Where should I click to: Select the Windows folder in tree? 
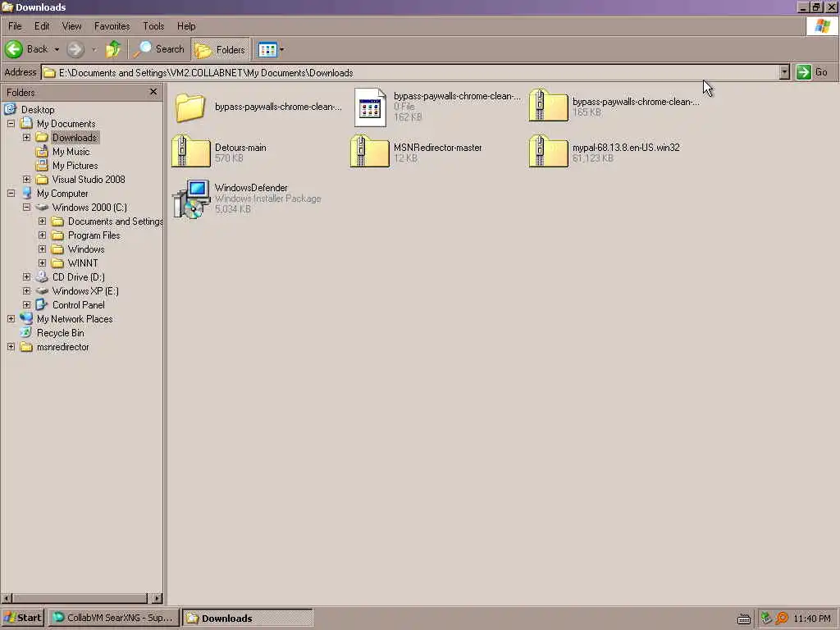(x=85, y=249)
